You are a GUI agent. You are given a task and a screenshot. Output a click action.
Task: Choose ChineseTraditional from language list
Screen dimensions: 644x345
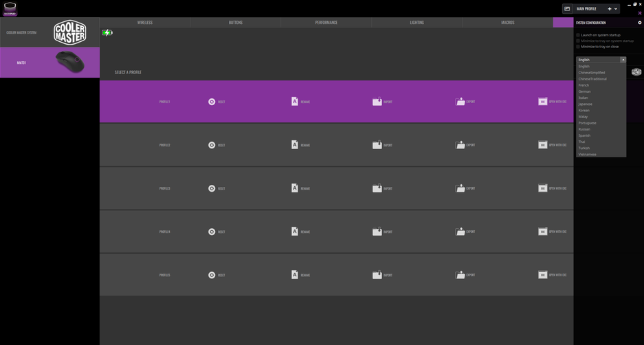(601, 79)
